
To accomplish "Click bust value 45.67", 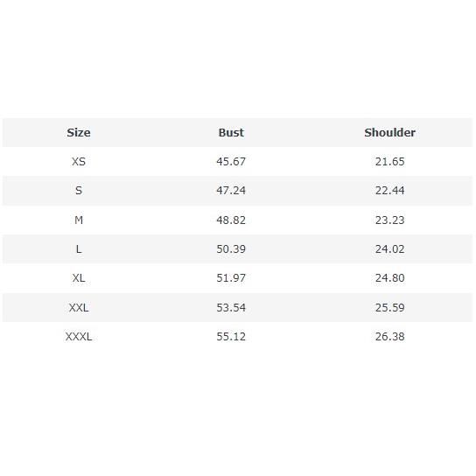I will (231, 162).
